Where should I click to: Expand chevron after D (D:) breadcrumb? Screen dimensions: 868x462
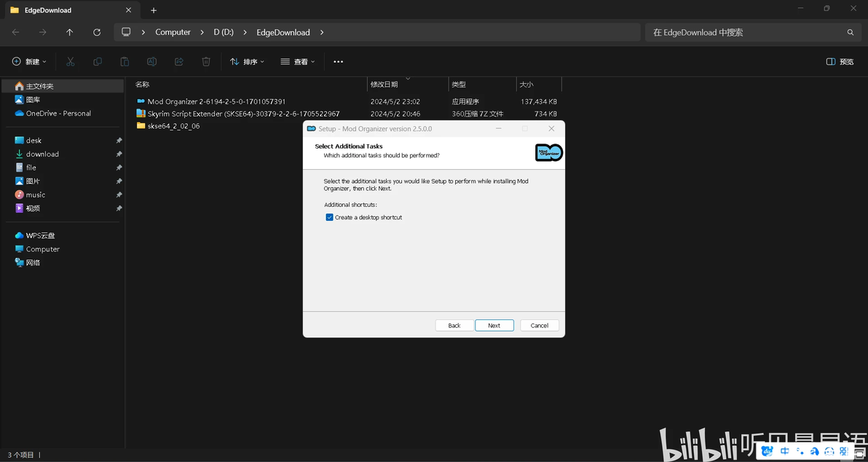[245, 32]
